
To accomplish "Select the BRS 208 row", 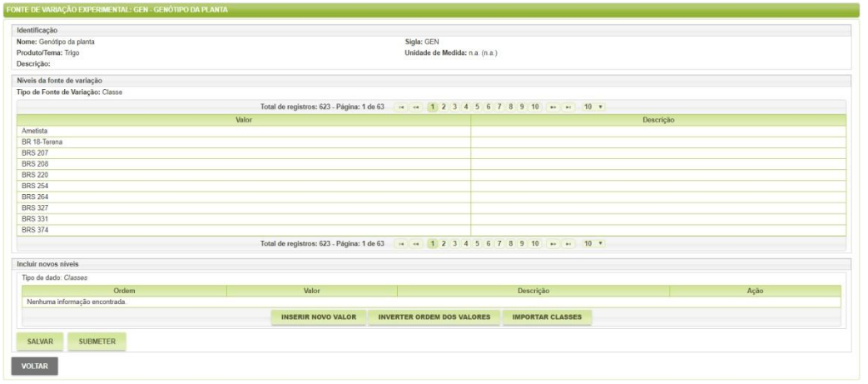I will [x=431, y=164].
